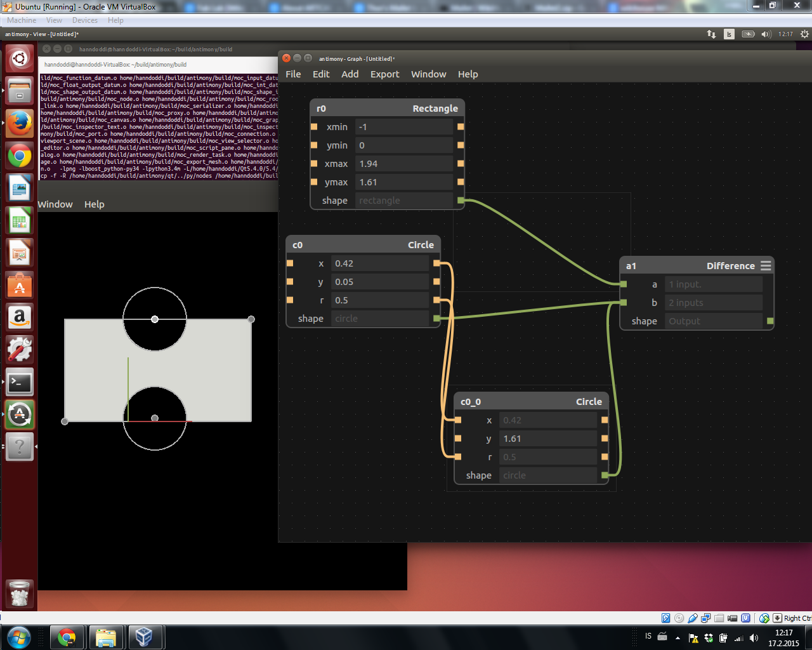The height and width of the screenshot is (650, 812).
Task: Launch Firefox from the Ubuntu launcher
Action: pos(20,123)
